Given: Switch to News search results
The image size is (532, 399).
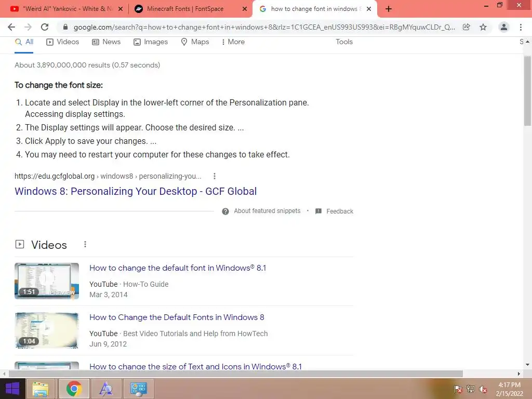Looking at the screenshot, I should click(x=106, y=42).
